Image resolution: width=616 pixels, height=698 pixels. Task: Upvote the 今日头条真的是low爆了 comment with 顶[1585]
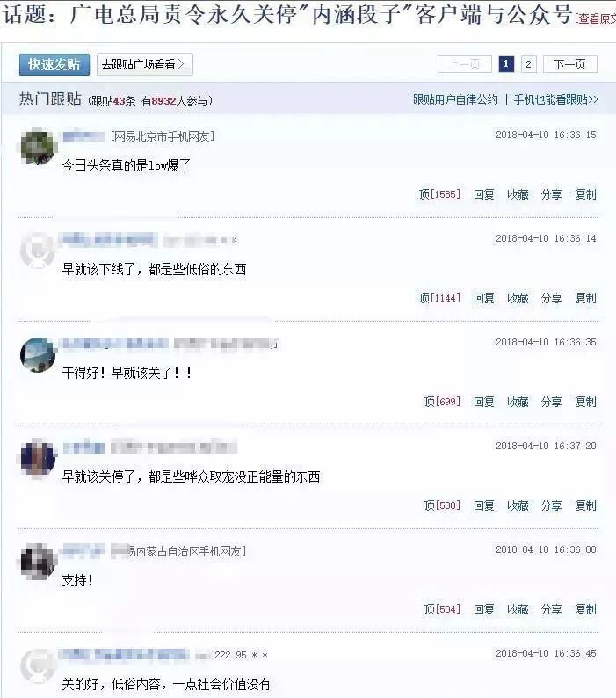tap(439, 194)
